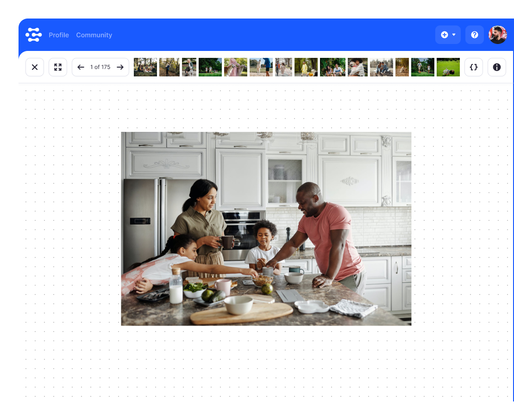The image size is (514, 420).
Task: Select the thumbnail of woman in pink with dog
Action: click(236, 67)
